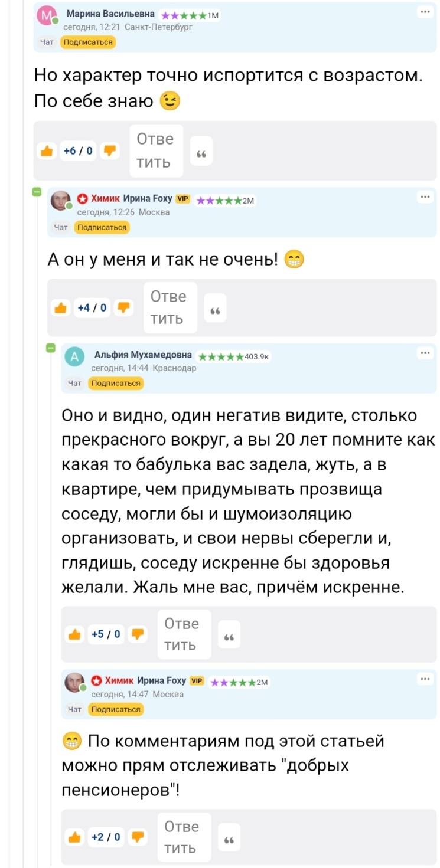440x868 pixels.
Task: Quote the 'А он у меня' comment
Action: pos(214,311)
